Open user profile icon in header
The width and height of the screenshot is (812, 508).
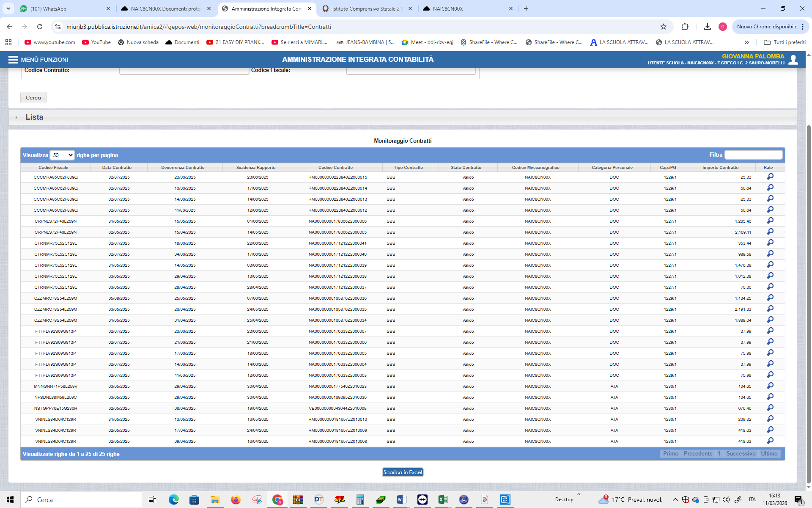click(x=793, y=60)
